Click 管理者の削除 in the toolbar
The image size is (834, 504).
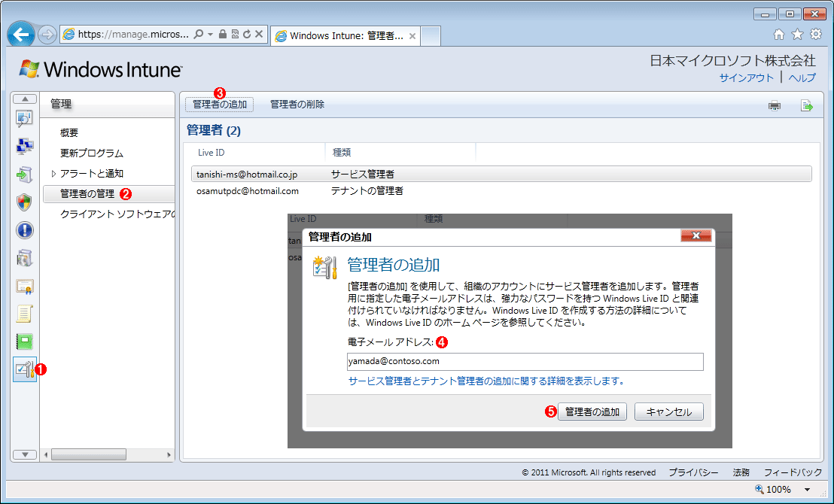(297, 105)
